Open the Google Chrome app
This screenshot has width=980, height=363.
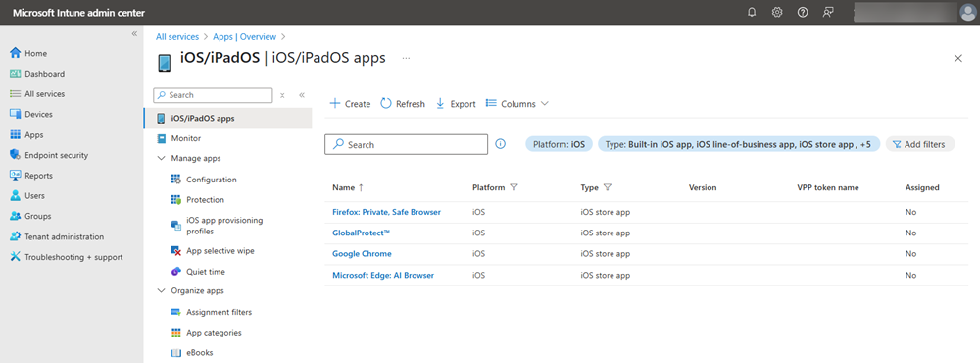tap(362, 254)
